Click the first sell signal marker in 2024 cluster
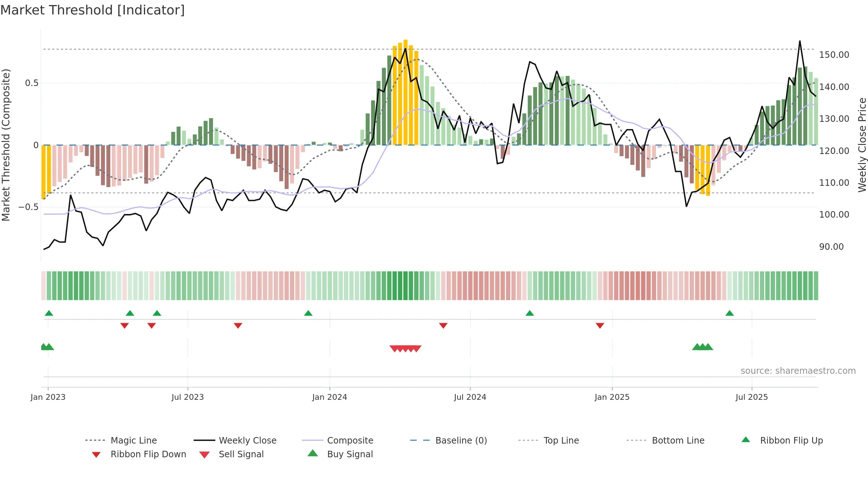 [394, 349]
